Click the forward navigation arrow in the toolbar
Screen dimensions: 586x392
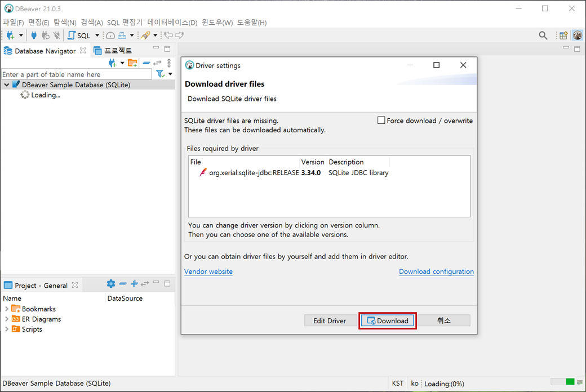[x=180, y=35]
